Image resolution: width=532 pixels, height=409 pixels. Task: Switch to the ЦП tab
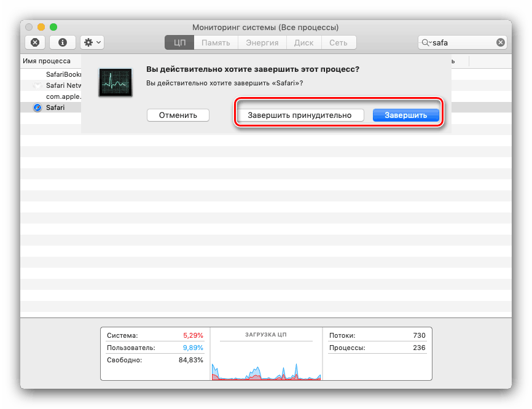click(179, 43)
